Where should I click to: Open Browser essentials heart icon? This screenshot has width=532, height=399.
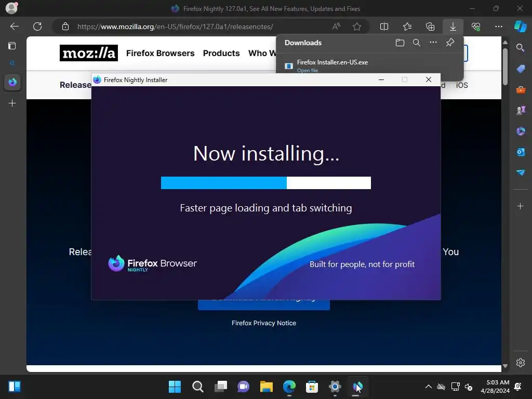pyautogui.click(x=476, y=26)
